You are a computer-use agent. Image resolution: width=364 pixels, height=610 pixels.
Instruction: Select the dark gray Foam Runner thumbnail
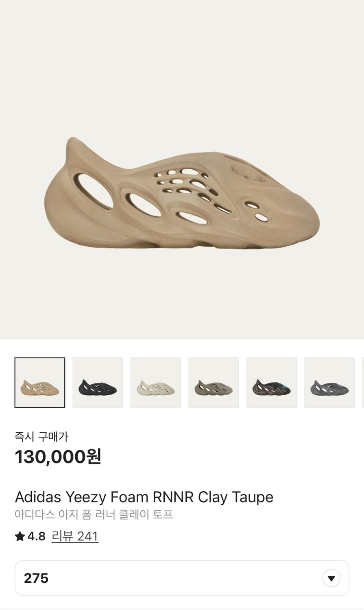point(329,383)
